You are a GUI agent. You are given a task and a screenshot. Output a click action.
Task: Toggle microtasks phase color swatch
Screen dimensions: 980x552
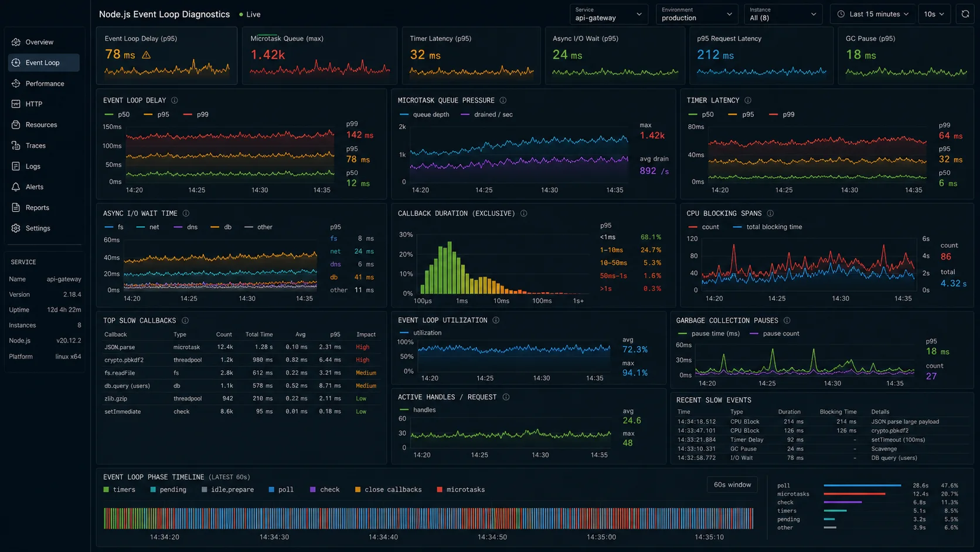click(440, 490)
